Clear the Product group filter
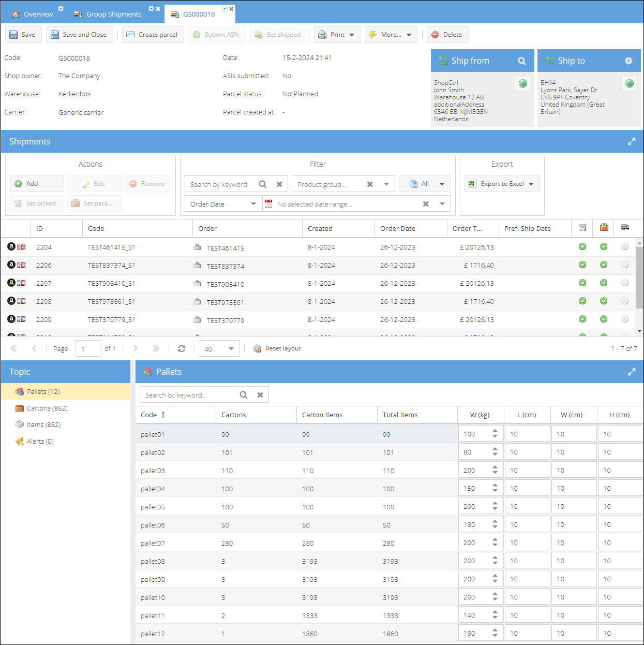The height and width of the screenshot is (645, 644). click(x=370, y=184)
